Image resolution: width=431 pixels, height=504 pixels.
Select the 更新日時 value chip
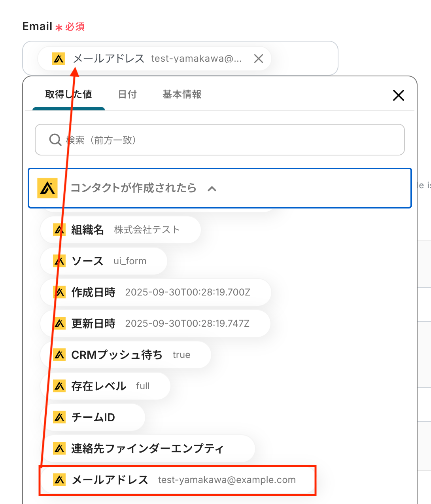156,323
